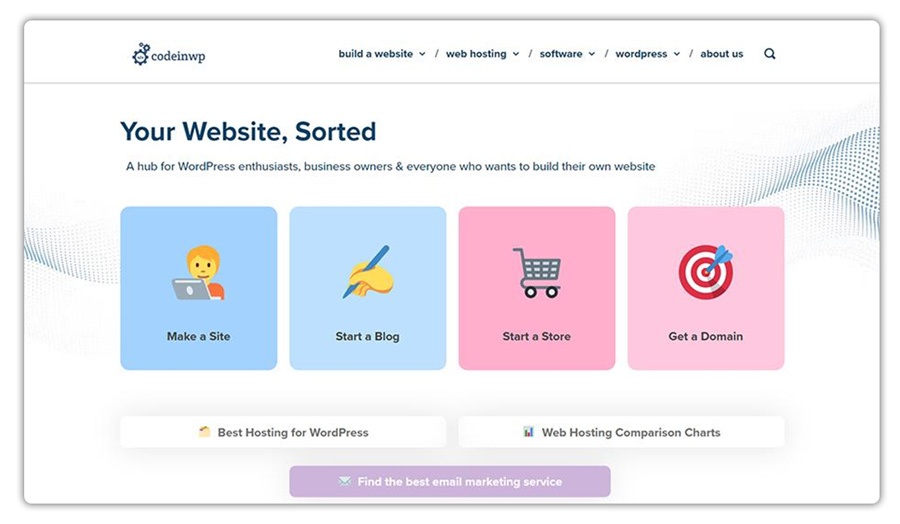Image resolution: width=900 pixels, height=524 pixels.
Task: Go home via the codeinwp gear logo
Action: pos(141,54)
